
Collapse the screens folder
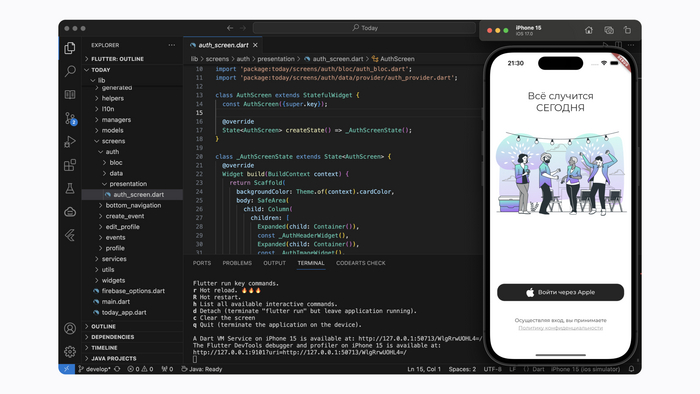click(x=133, y=141)
